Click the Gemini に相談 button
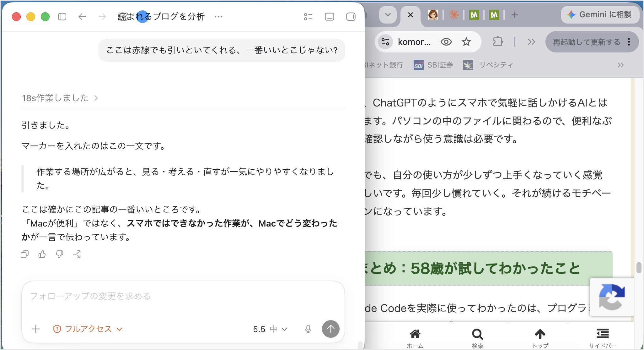Viewport: 644px width, 350px height. click(x=600, y=15)
